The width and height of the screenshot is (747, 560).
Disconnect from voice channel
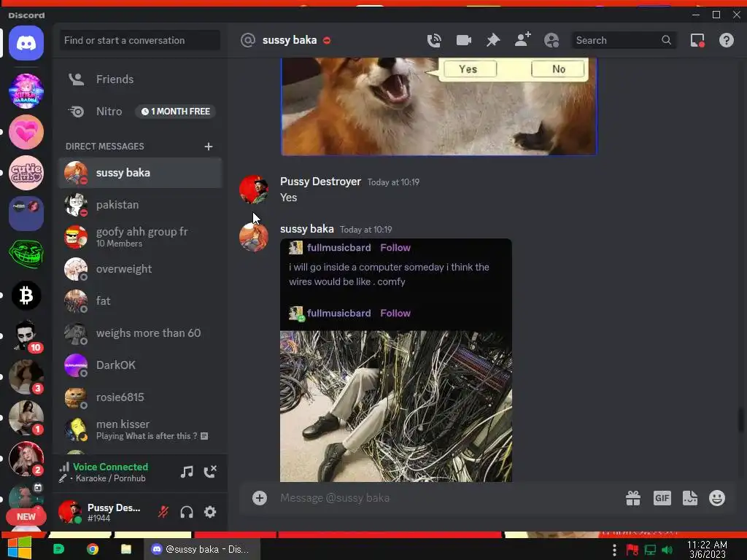pyautogui.click(x=210, y=472)
